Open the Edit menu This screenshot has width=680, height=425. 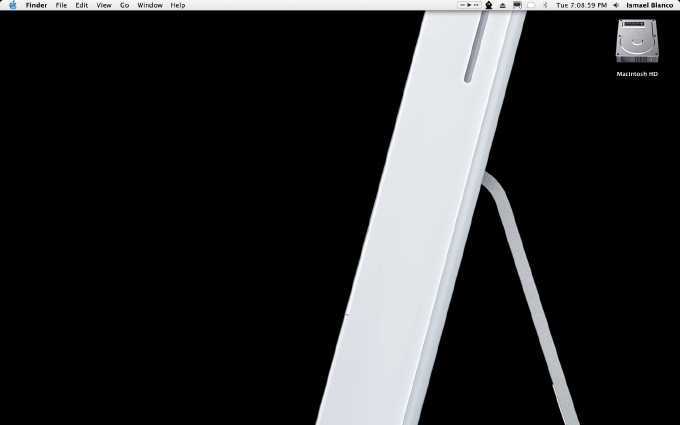[x=82, y=5]
